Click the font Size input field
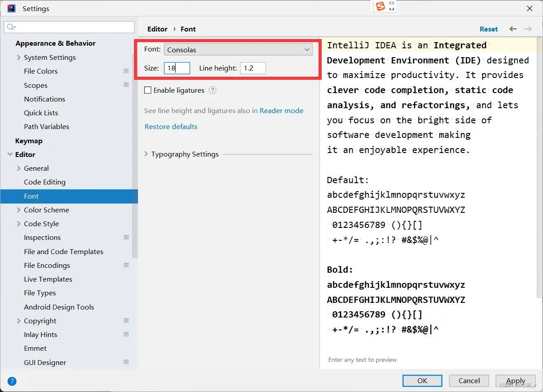543x392 pixels. [177, 68]
